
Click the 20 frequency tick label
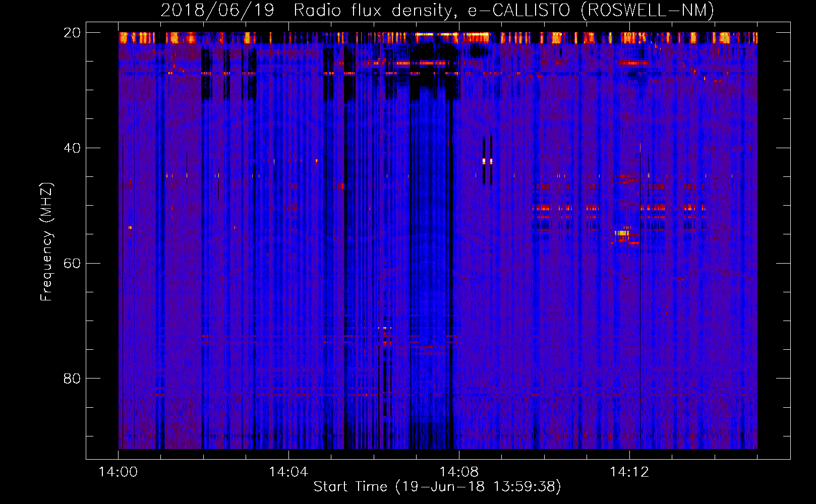click(72, 33)
